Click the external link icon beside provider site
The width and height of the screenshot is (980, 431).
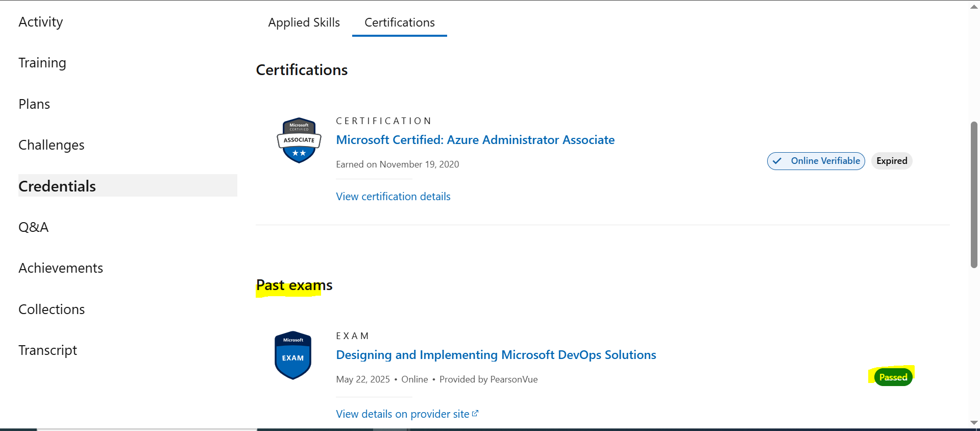475,414
